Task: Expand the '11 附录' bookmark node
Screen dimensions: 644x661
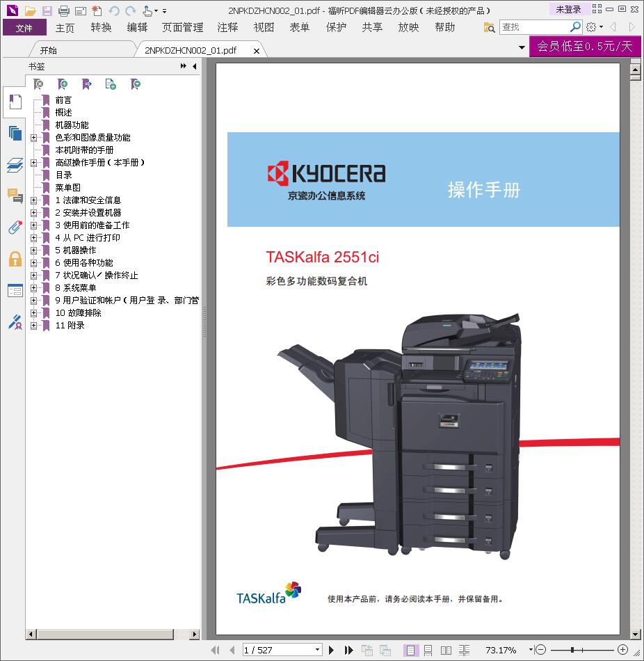Action: [33, 326]
